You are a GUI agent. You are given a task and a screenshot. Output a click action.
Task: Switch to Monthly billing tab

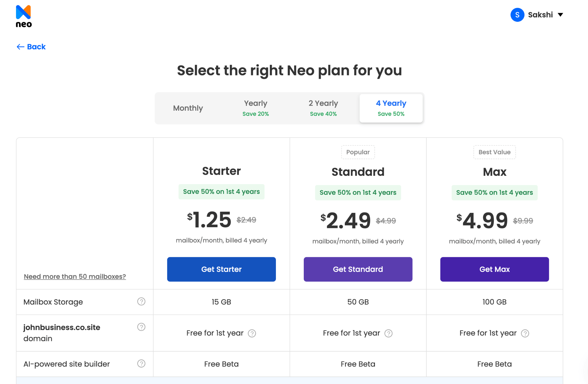[188, 108]
